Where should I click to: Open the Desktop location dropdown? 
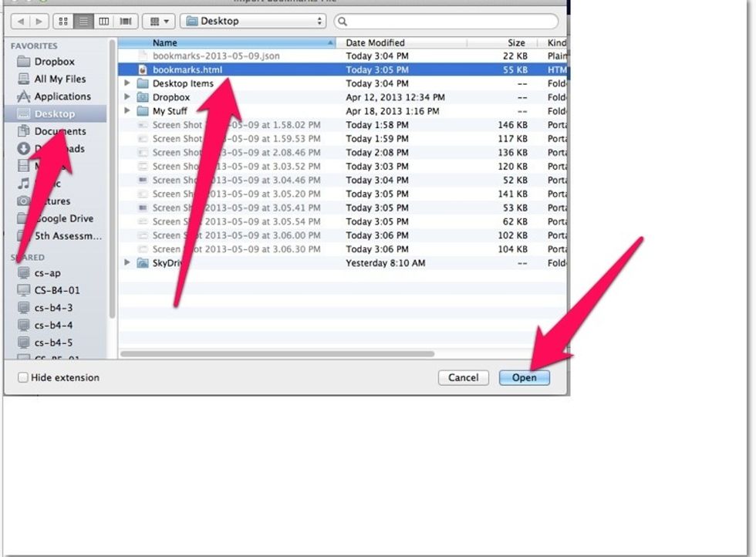pyautogui.click(x=253, y=21)
